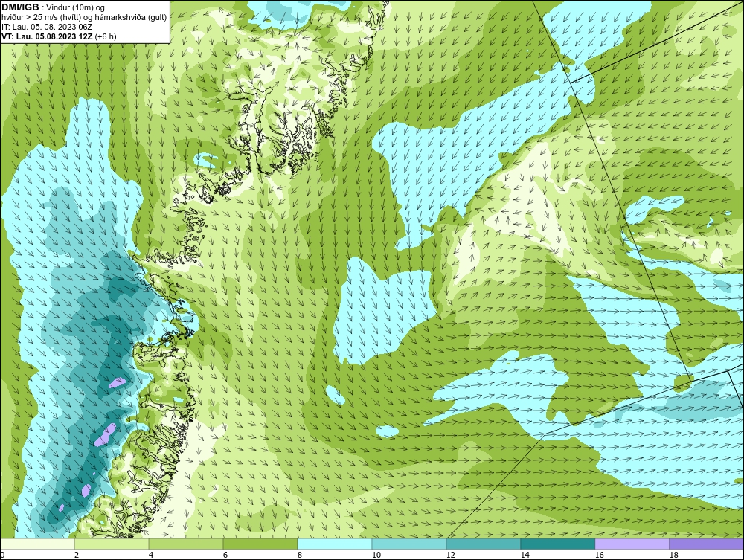Click the 8–10 m/s light cyan legend swatch

click(x=335, y=544)
